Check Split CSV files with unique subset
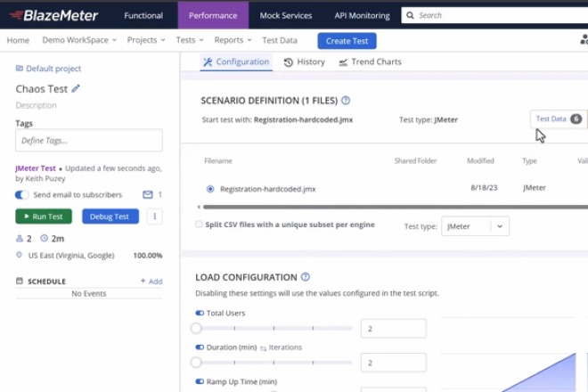Viewport: 588px width, 392px height. [x=199, y=225]
